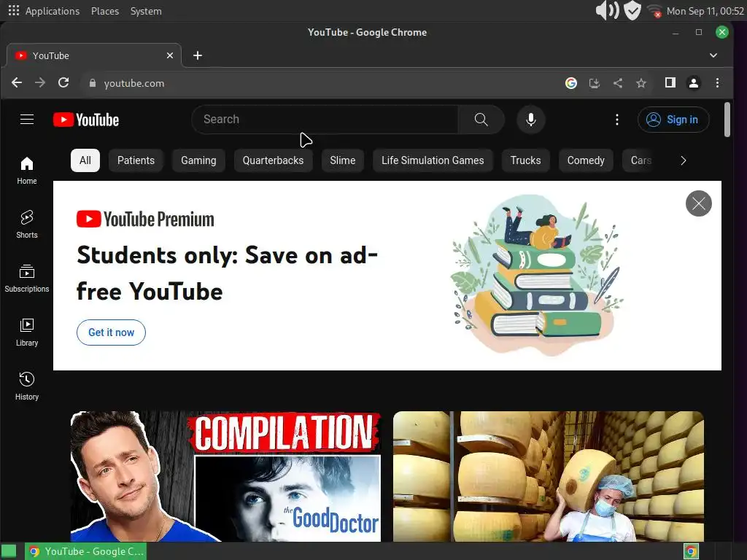Select the Trucks filter chip

pos(525,160)
